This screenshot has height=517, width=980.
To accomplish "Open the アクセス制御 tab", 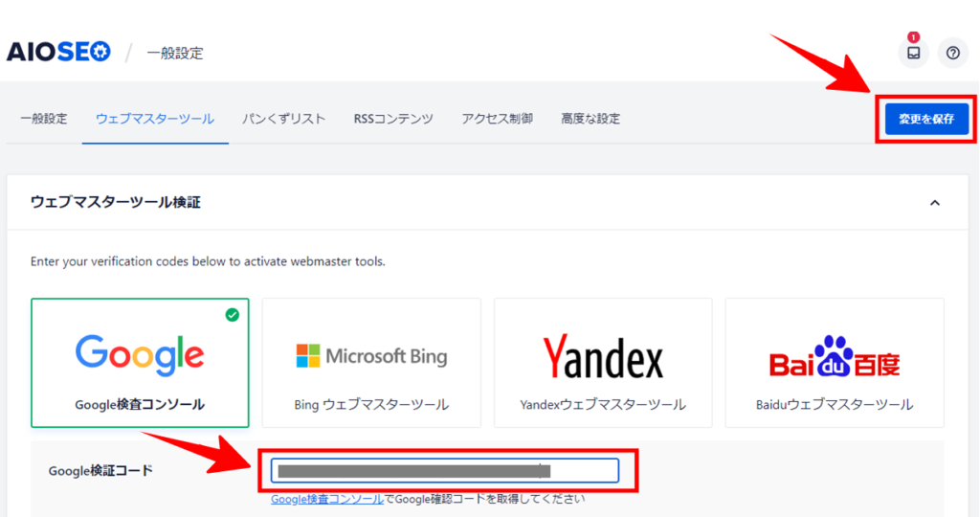I will pos(497,119).
